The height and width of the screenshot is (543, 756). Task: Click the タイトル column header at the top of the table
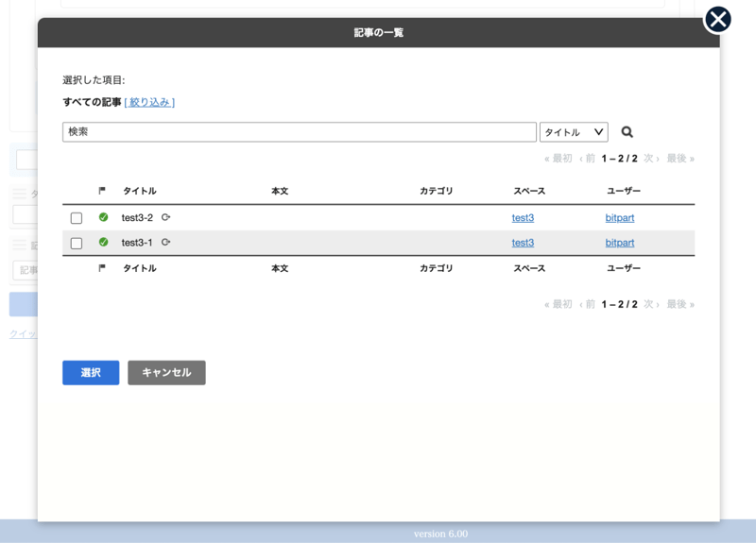click(139, 192)
